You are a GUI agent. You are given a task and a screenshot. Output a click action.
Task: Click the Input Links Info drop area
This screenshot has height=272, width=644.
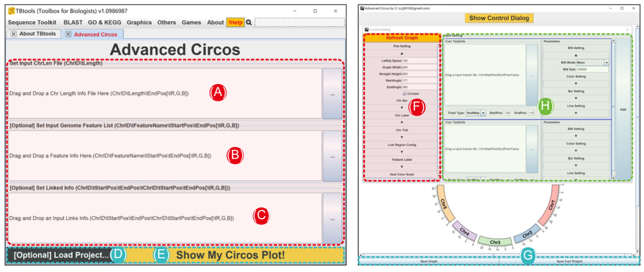point(165,218)
